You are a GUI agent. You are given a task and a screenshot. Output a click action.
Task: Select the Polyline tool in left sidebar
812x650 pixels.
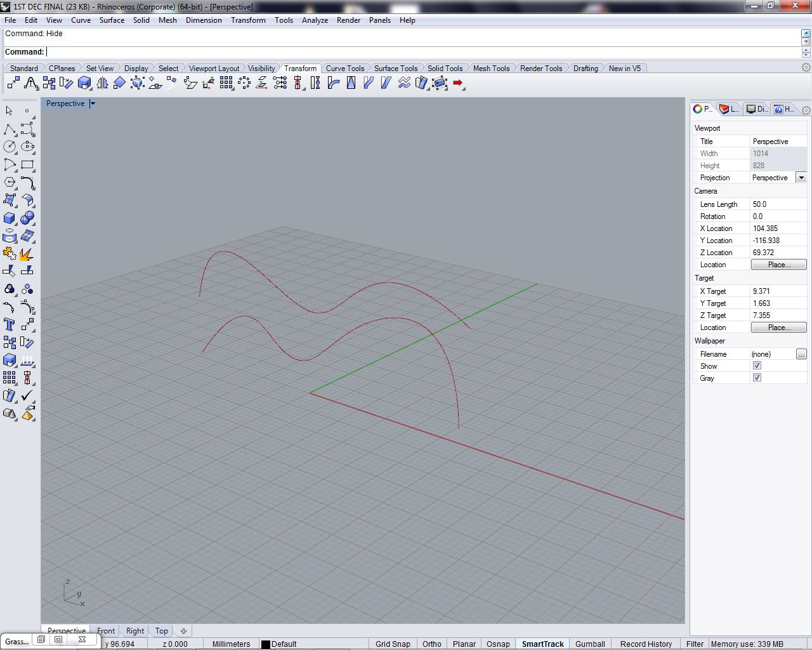pyautogui.click(x=10, y=129)
